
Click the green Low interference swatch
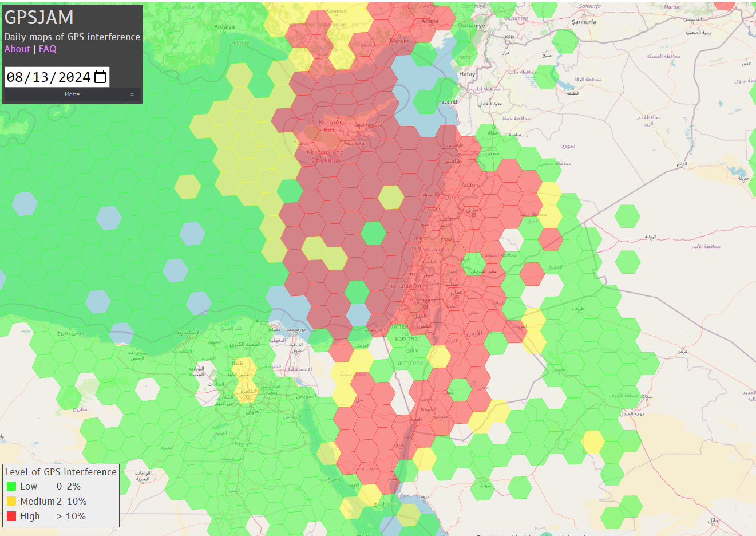[11, 486]
